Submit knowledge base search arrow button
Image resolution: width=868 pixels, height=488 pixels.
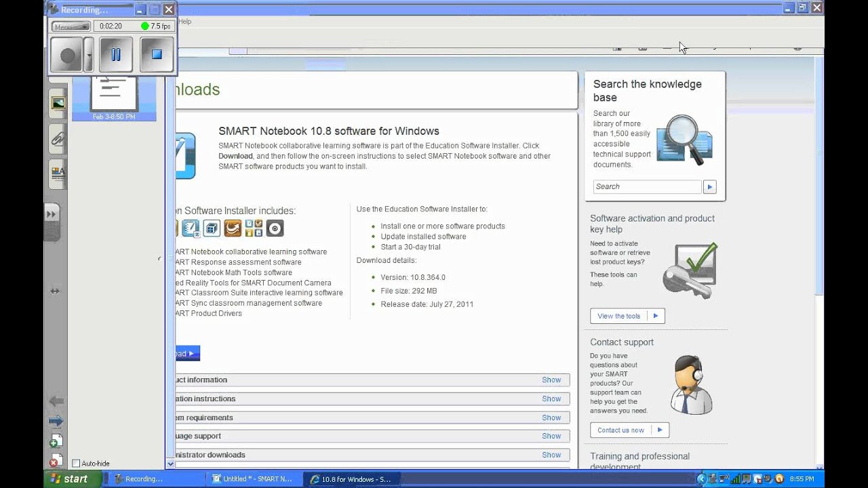coord(709,187)
